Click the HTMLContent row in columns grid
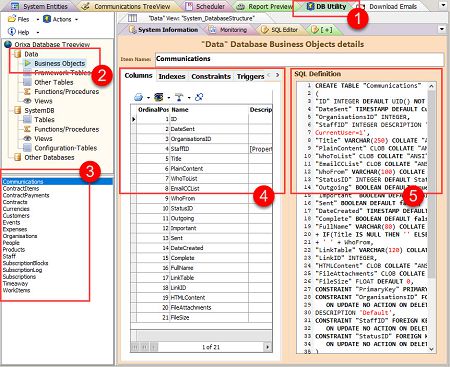The width and height of the screenshot is (450, 367). 201,298
